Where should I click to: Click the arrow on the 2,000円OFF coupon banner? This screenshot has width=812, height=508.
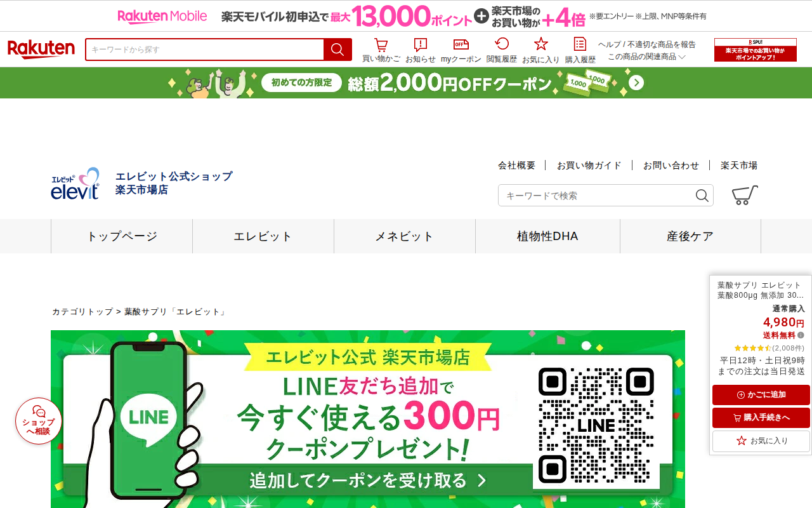point(636,83)
